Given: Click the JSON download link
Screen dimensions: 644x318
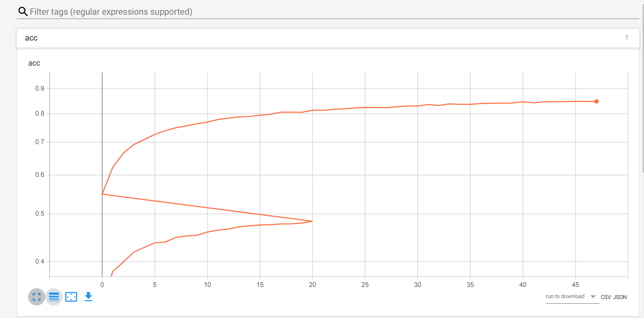Looking at the screenshot, I should coord(620,297).
